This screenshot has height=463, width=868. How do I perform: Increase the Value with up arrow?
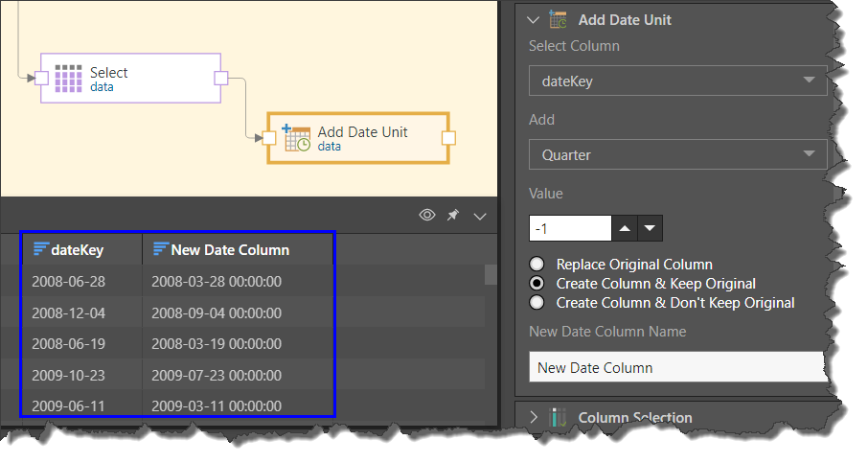pos(624,228)
